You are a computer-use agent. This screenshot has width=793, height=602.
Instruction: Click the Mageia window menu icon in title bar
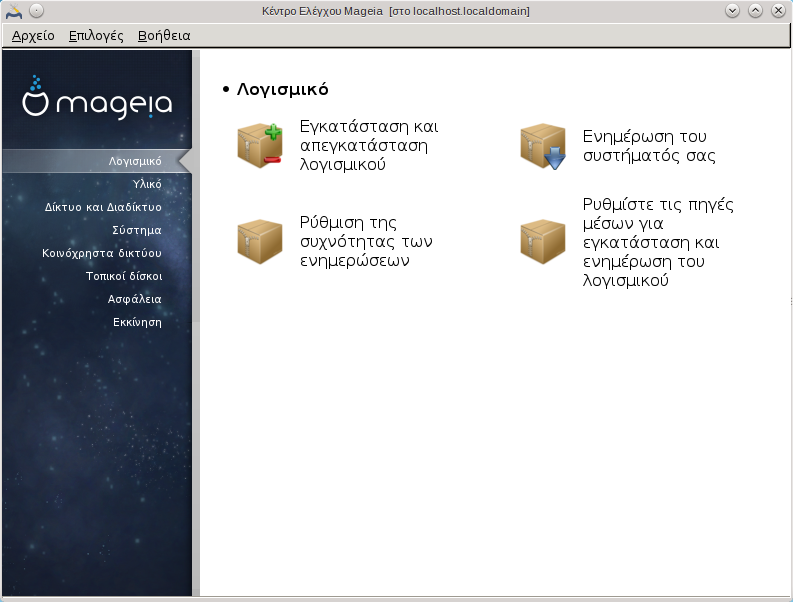14,11
